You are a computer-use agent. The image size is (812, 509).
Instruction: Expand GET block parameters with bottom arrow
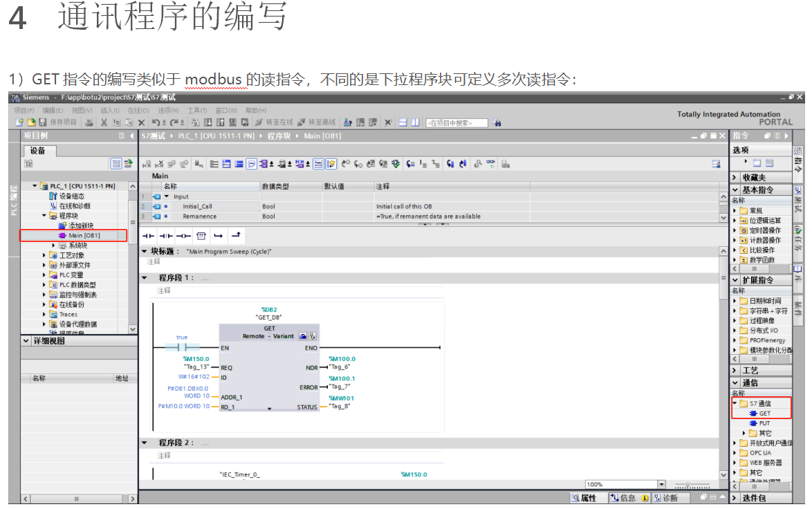(269, 409)
